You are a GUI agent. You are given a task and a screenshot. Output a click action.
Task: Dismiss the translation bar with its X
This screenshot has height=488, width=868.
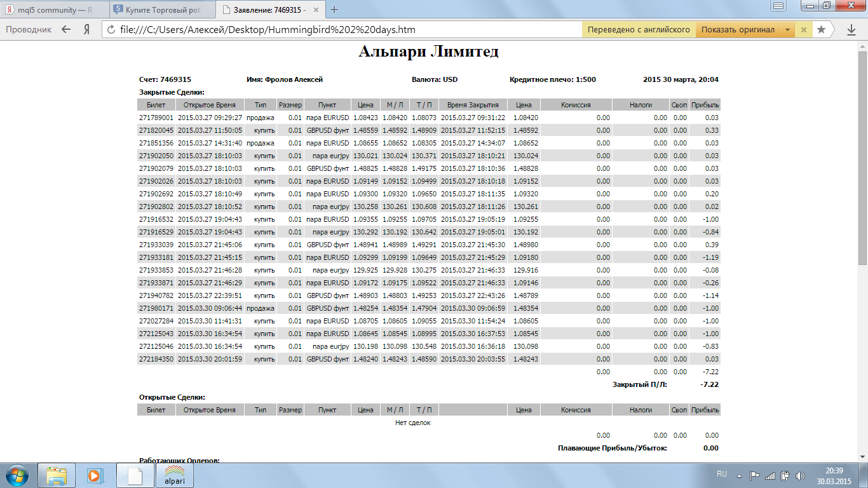803,30
